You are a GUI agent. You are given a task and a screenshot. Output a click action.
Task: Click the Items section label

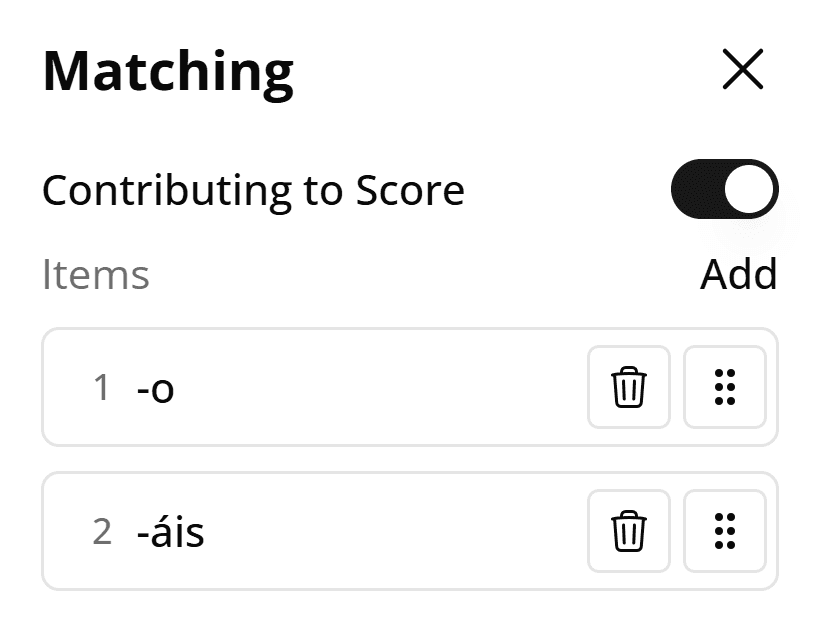pos(96,275)
